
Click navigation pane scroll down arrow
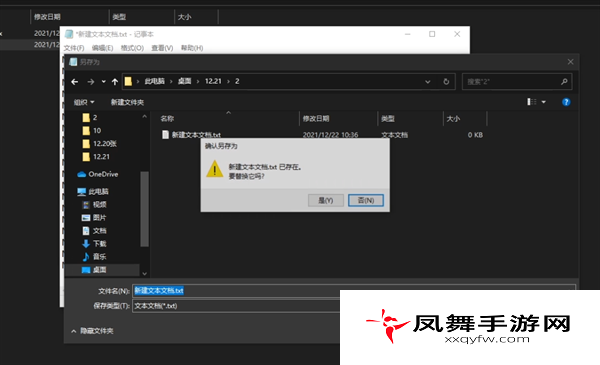144,273
